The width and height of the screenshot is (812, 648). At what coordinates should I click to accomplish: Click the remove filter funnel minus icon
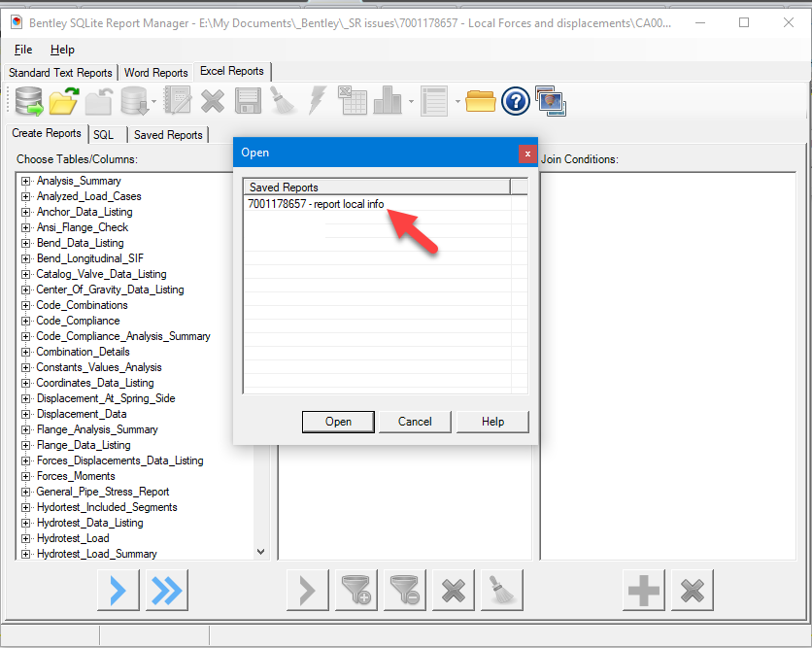pos(405,590)
